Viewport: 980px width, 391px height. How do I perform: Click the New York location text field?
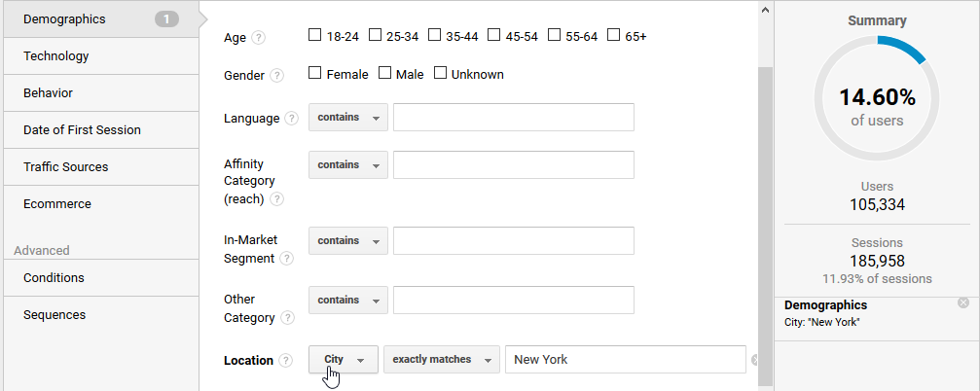[x=625, y=360]
